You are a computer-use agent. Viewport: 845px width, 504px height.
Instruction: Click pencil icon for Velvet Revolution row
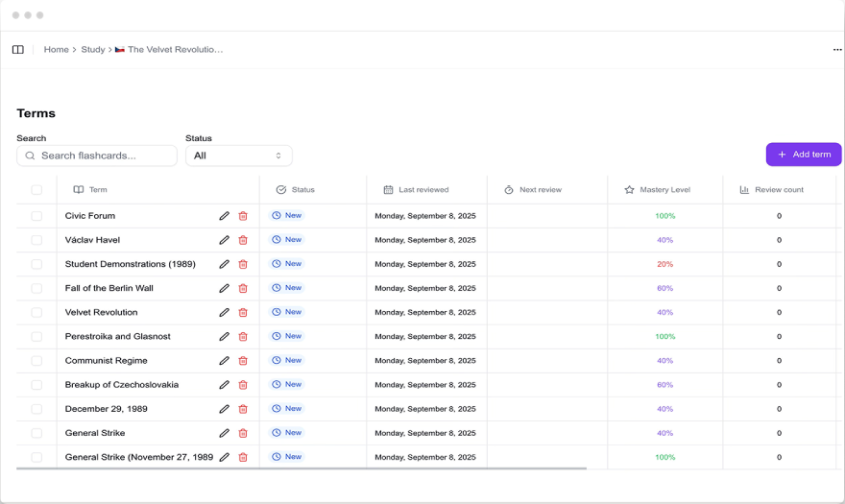[x=224, y=312]
